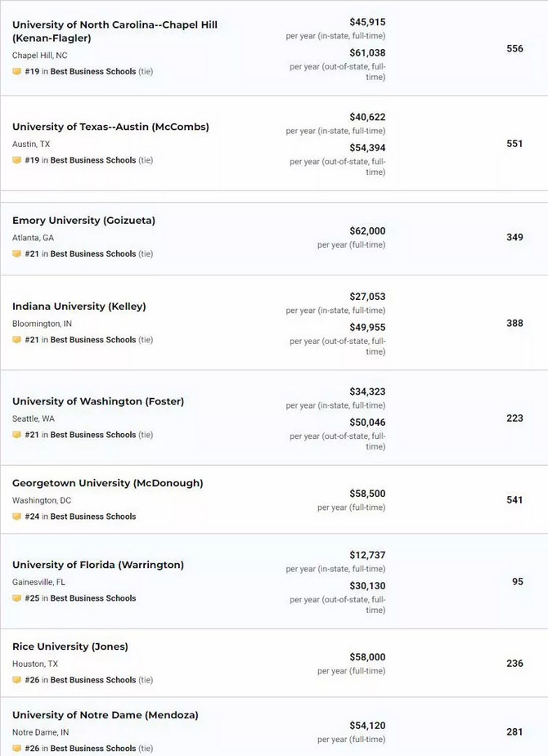Click Rice University (Jones) school name
Viewport: 548px width, 756px height.
[x=70, y=646]
